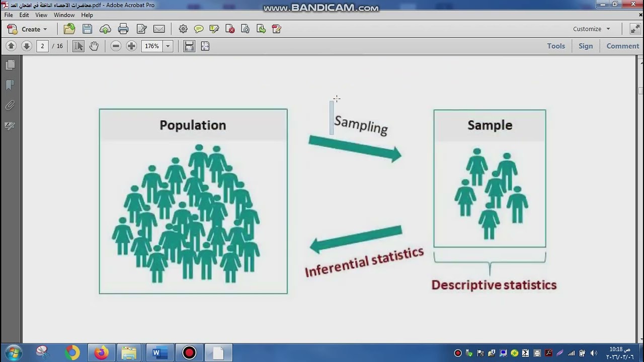The width and height of the screenshot is (644, 362).
Task: Click the Rotate page icon
Action: point(246,29)
